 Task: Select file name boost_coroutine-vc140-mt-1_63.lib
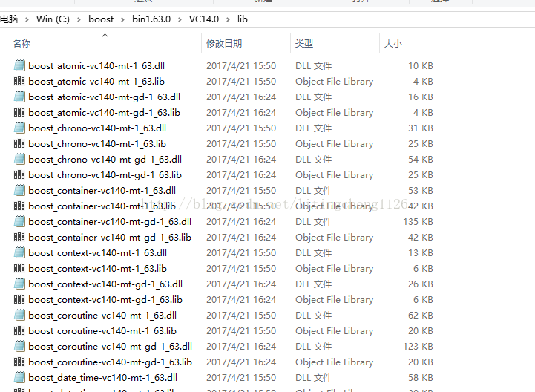coord(102,331)
